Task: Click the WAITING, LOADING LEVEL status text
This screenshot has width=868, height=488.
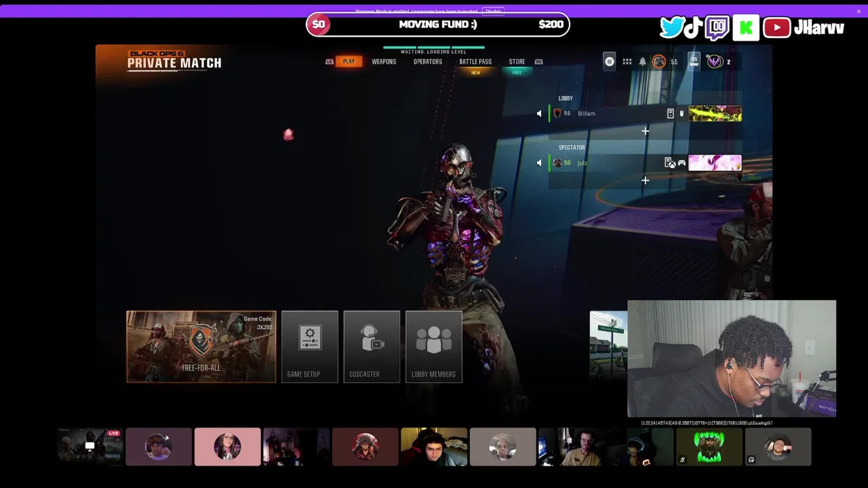Action: (433, 52)
